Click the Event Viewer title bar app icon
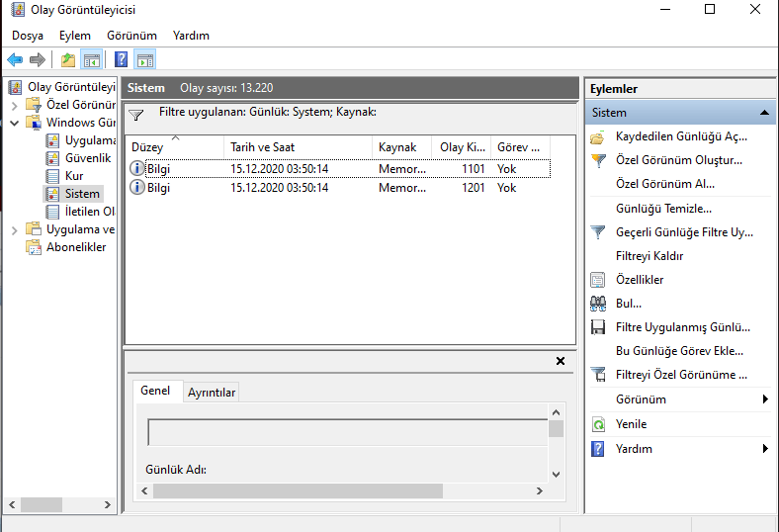Screen dimensions: 779x532 tap(19, 10)
